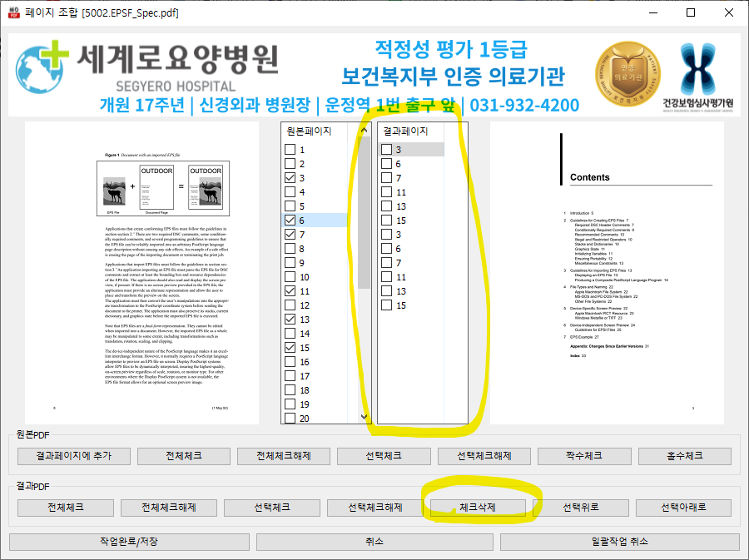Click 선택체크해제 in the 결과PDF group

[x=375, y=508]
